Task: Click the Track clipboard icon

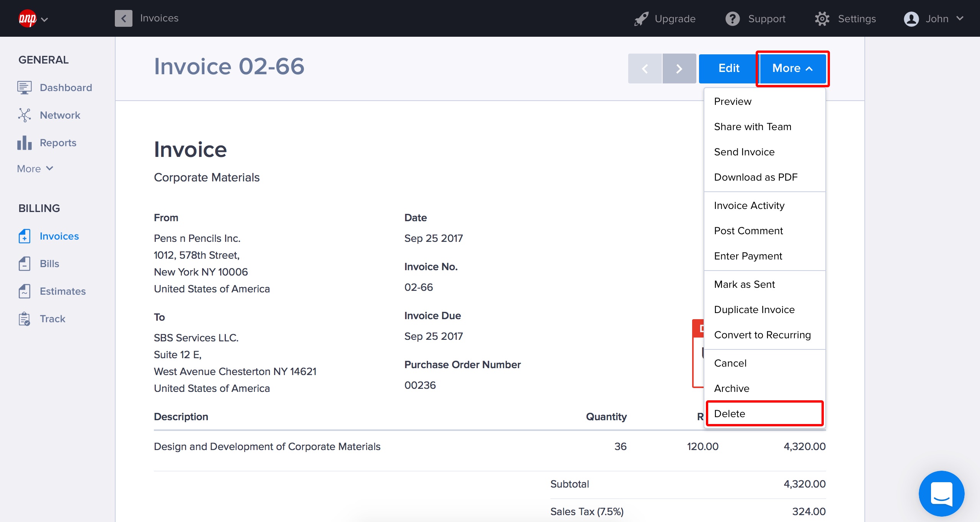Action: [24, 319]
